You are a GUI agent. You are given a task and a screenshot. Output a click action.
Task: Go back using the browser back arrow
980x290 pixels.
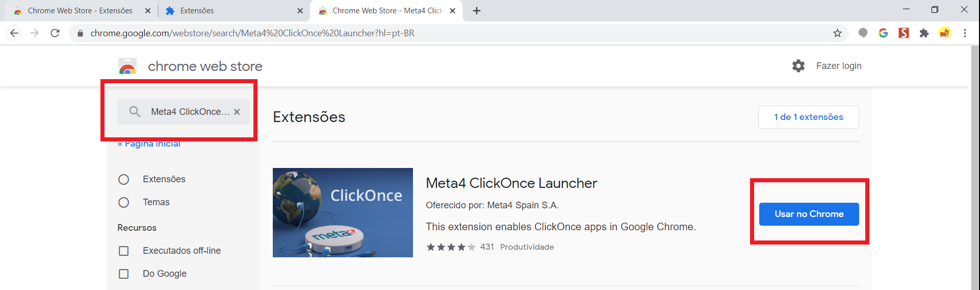pos(14,33)
